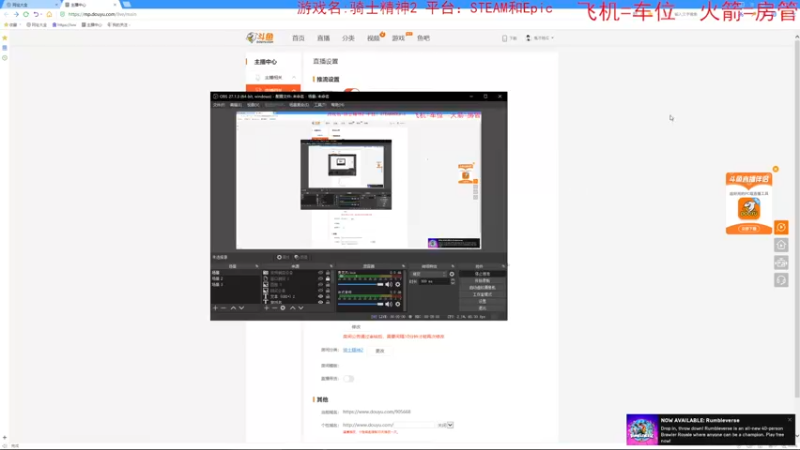Screen dimensions: 800x450
Task: Toggle lock icon of window capture source row
Action: click(328, 279)
